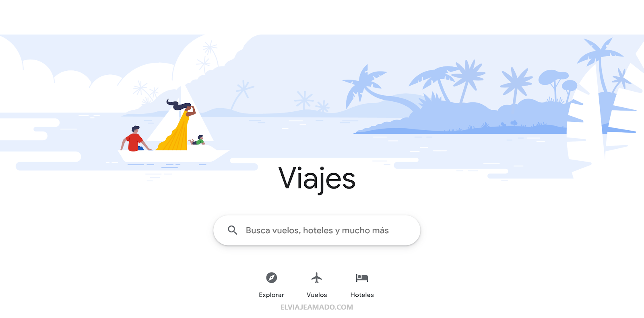This screenshot has width=644, height=318.
Task: Click the Explorar label
Action: [272, 295]
